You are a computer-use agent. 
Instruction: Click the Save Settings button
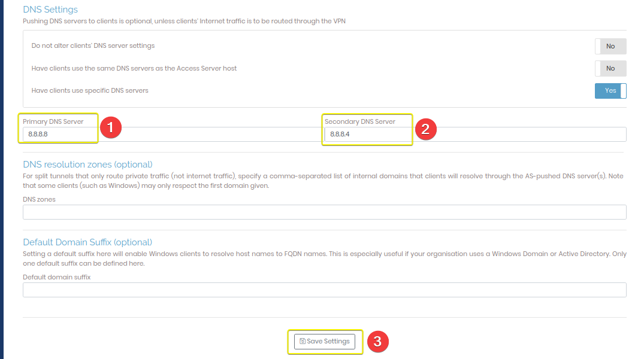325,342
